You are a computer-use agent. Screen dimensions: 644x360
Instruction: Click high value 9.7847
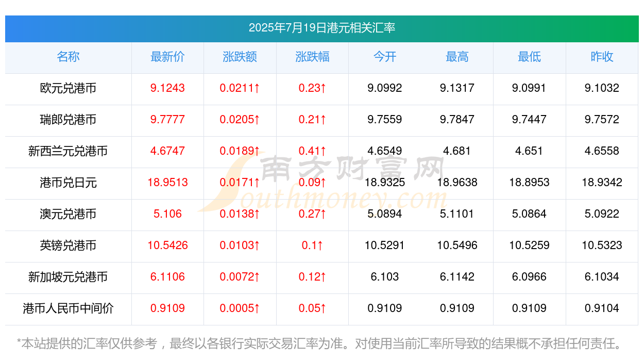click(x=457, y=120)
